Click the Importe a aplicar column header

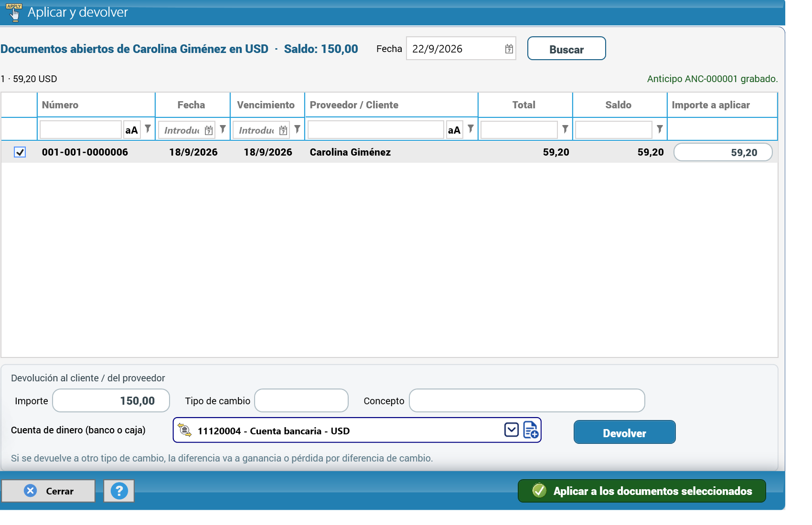click(x=722, y=105)
